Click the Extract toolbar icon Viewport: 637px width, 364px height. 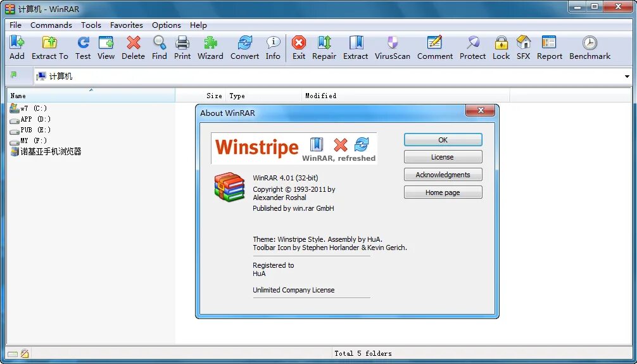tap(355, 42)
